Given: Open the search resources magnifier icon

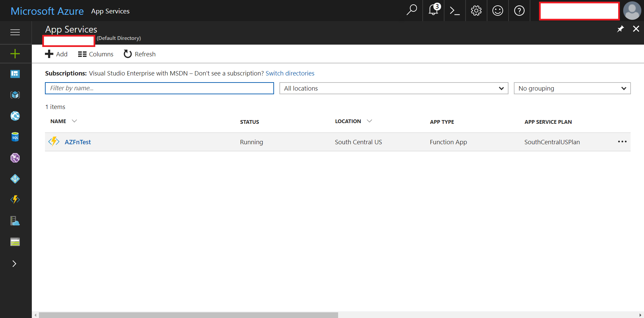Looking at the screenshot, I should 412,10.
